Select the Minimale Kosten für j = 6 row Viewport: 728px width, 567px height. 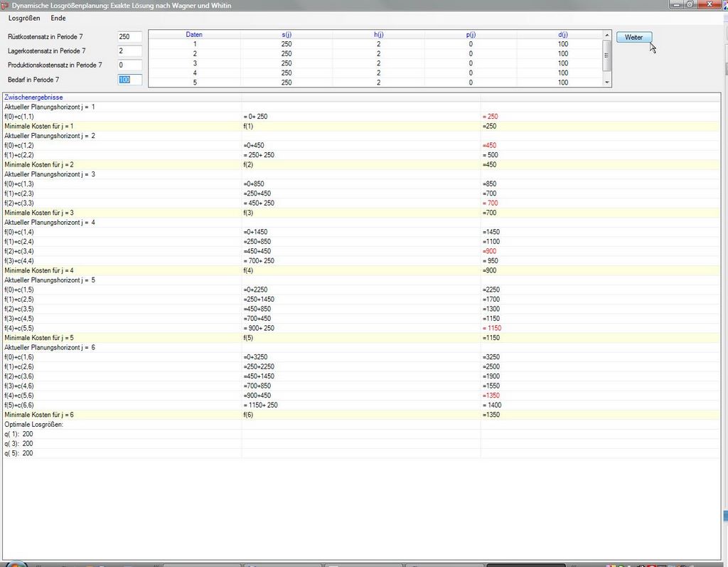[x=39, y=414]
